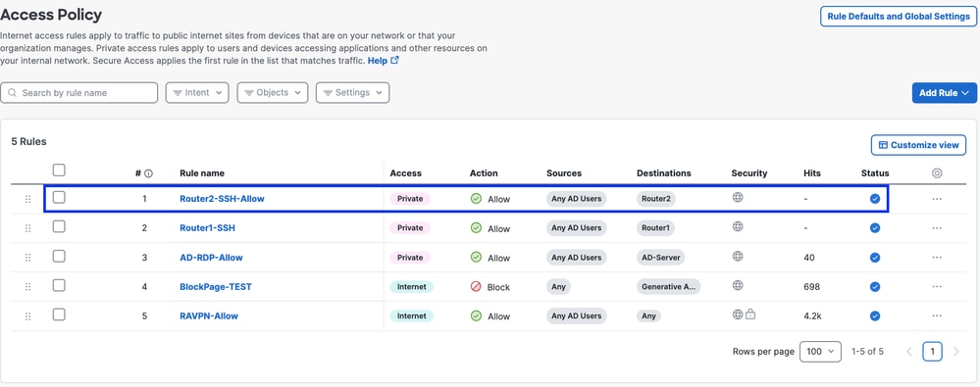Click the next page arrow

click(x=955, y=352)
